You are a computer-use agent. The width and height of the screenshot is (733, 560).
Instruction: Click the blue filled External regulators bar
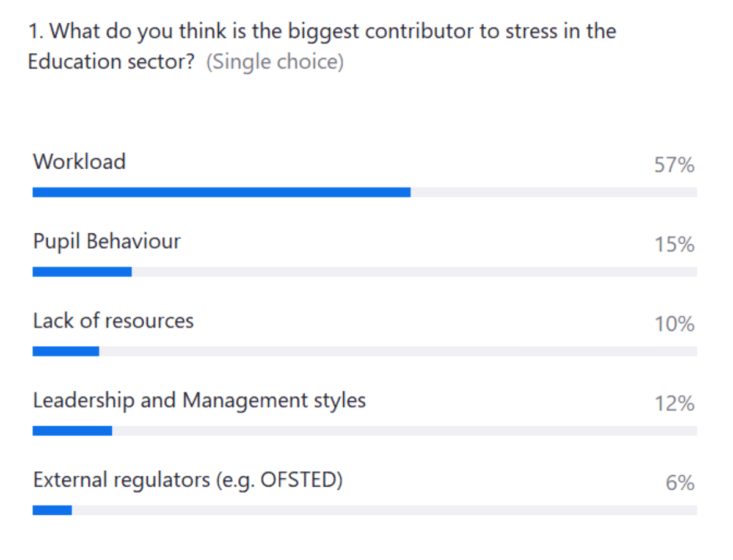[x=52, y=510]
